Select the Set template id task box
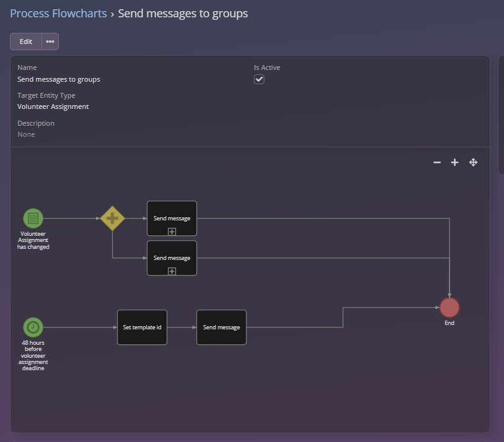504x442 pixels. pyautogui.click(x=142, y=327)
